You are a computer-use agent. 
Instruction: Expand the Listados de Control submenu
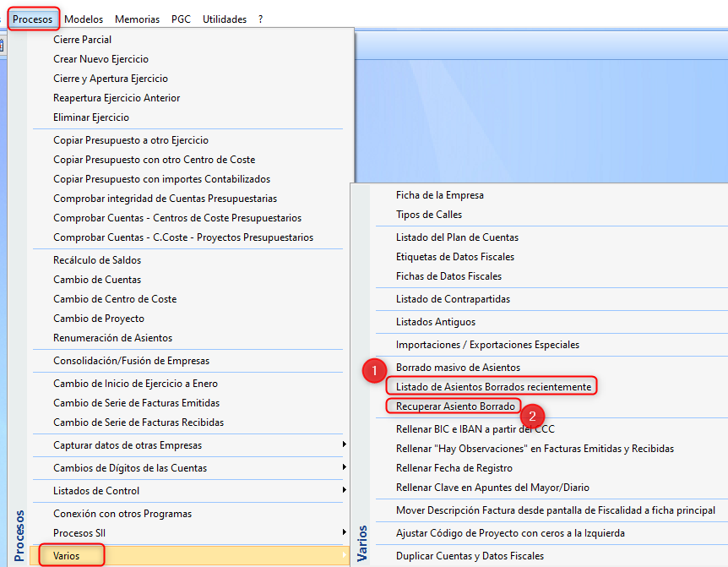tap(96, 491)
